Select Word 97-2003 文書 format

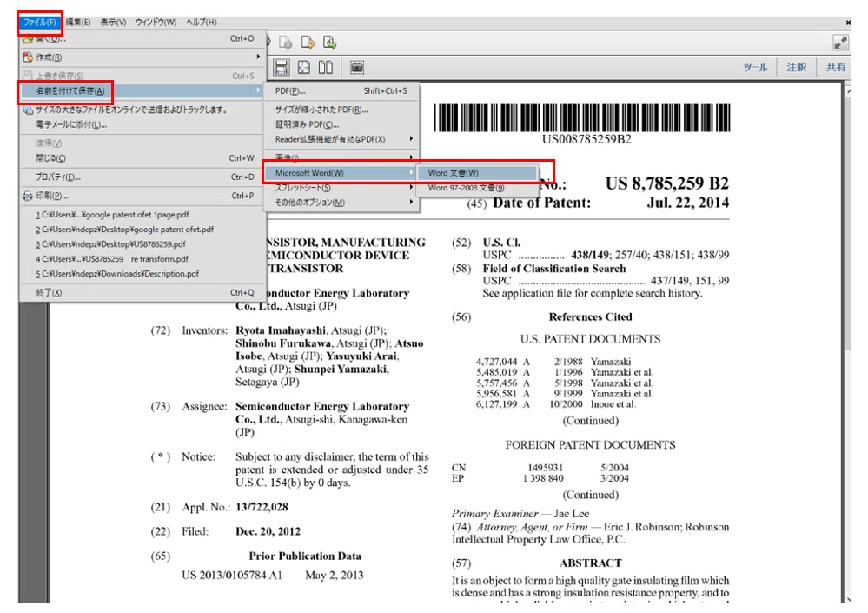tap(477, 188)
